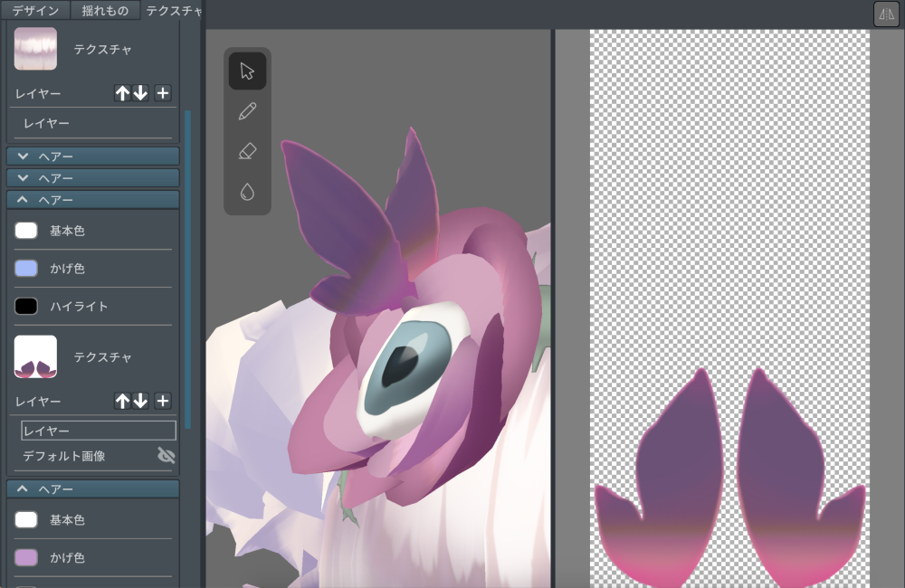The height and width of the screenshot is (588, 905).
Task: Move layer up beside hair-strand texture's レイヤー
Action: (x=122, y=93)
